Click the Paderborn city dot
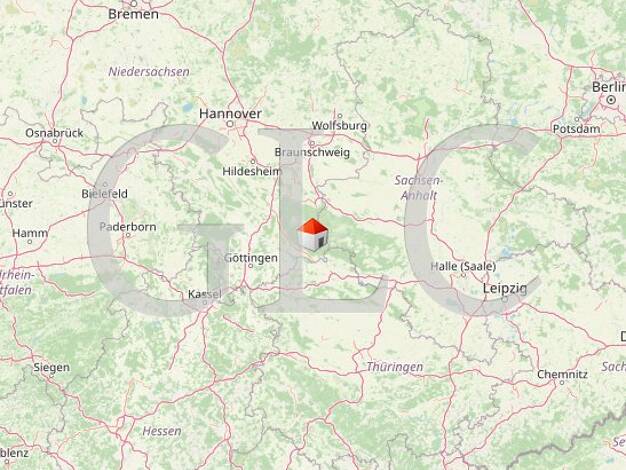The image size is (626, 470). click(128, 235)
